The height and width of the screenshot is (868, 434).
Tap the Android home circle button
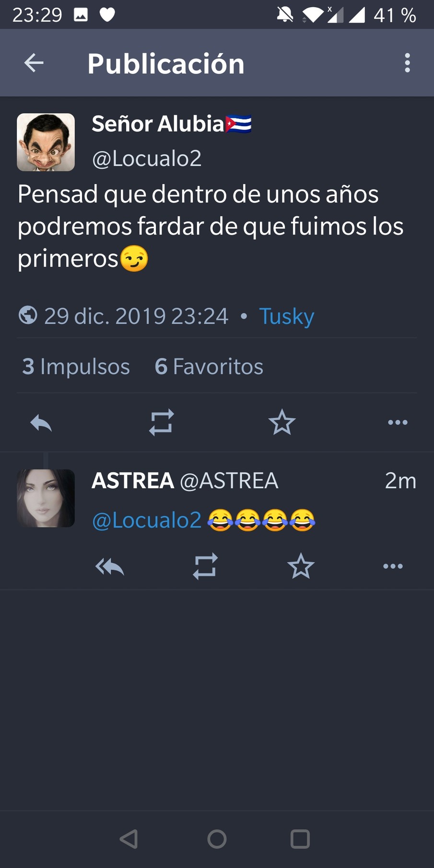click(217, 839)
